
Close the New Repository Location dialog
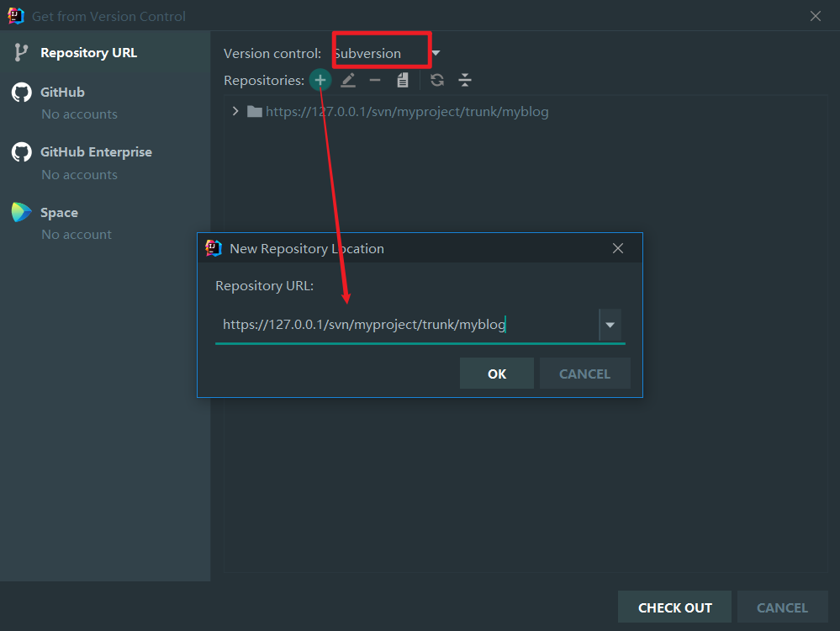point(618,248)
